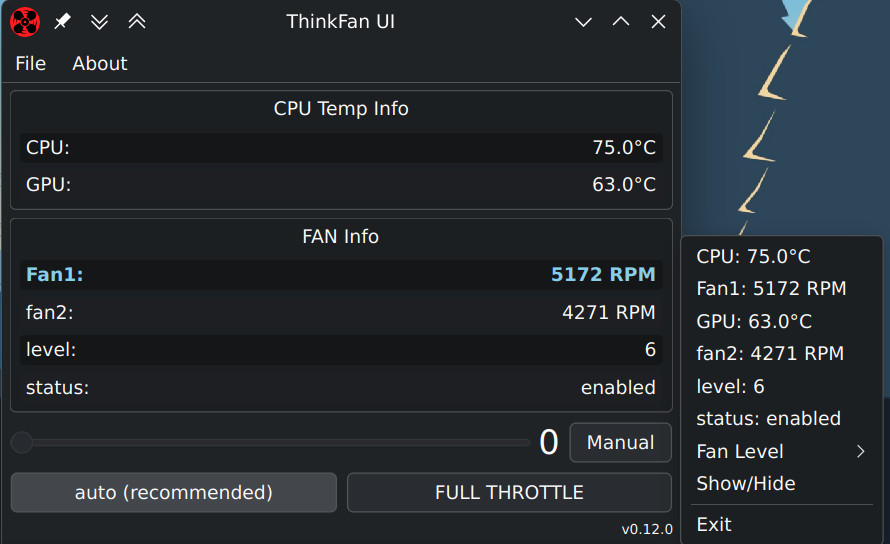Viewport: 890px width, 544px height.
Task: Select the highlighted Fan1 RPM row
Action: (x=340, y=274)
